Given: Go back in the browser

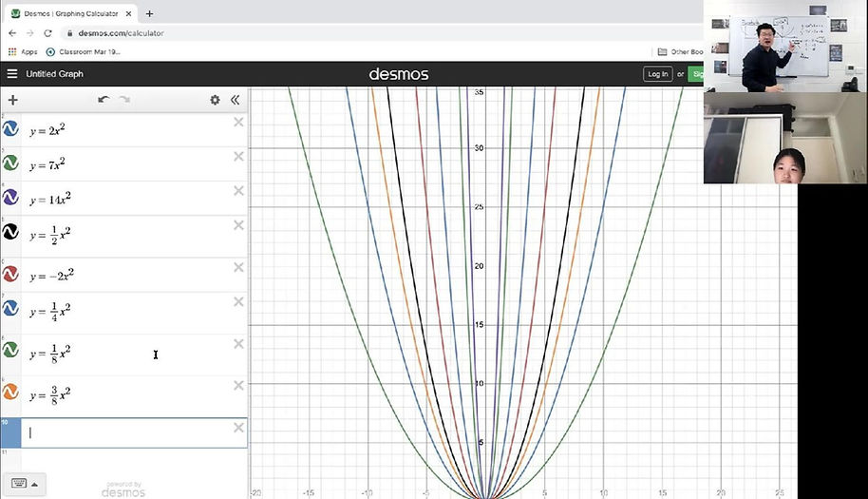Looking at the screenshot, I should pos(12,33).
